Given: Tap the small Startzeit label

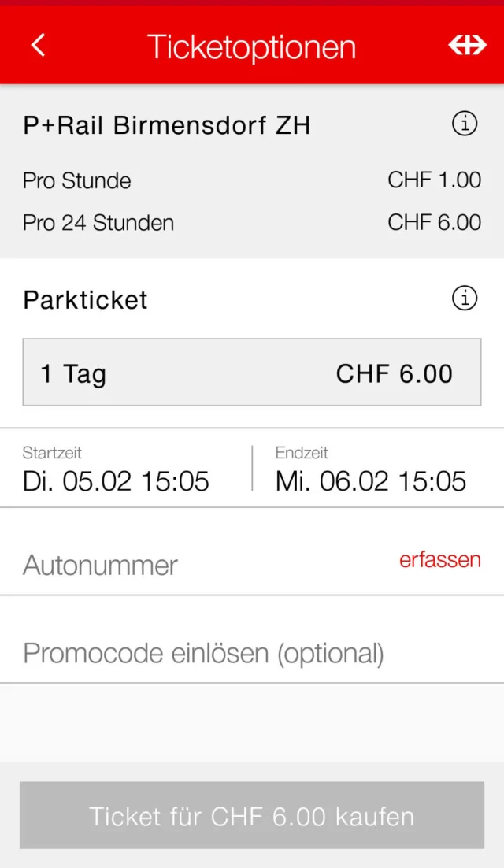Looking at the screenshot, I should (52, 453).
